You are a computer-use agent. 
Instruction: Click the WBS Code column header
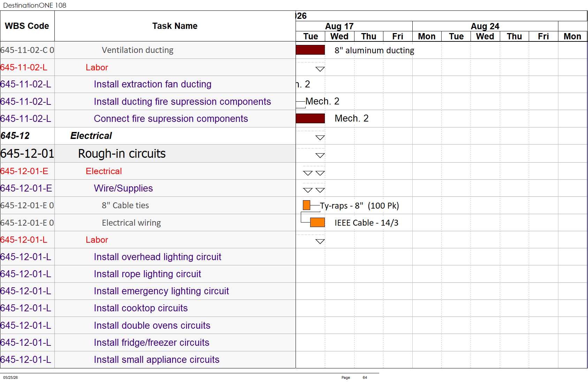point(27,26)
